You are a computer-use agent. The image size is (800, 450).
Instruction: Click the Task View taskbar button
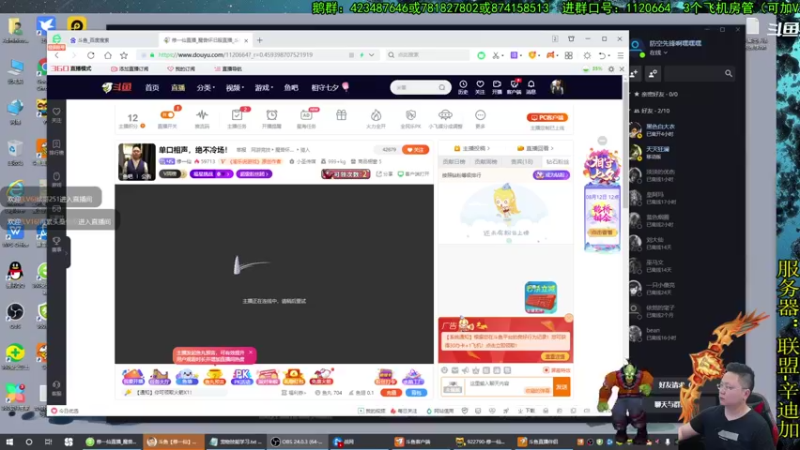coord(48,442)
